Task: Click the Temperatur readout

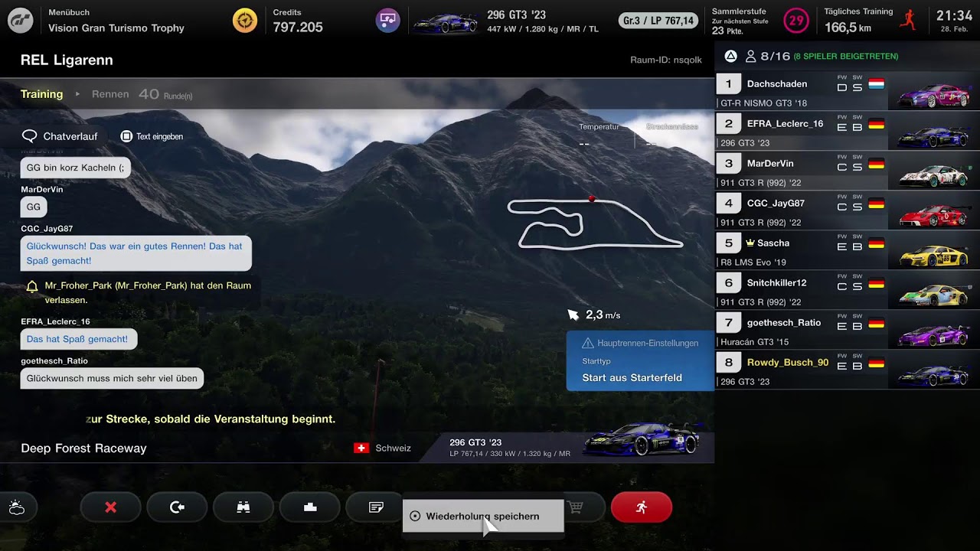Action: click(599, 135)
